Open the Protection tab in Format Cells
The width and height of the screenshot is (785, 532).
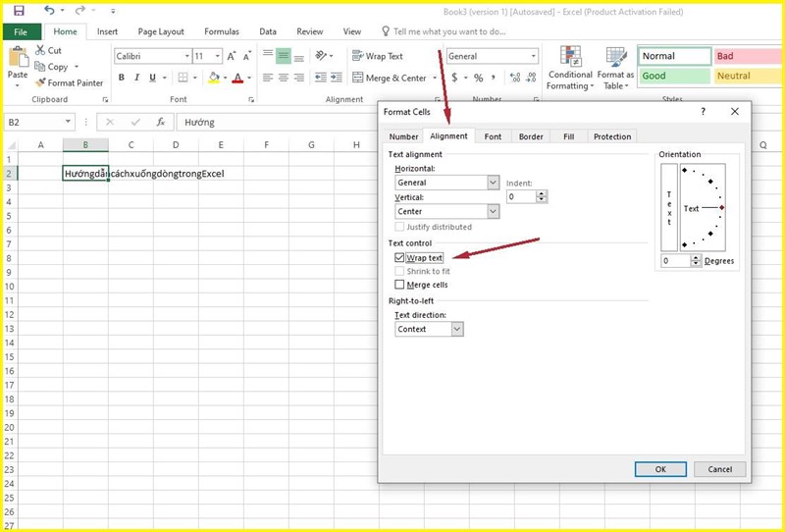[x=612, y=136]
